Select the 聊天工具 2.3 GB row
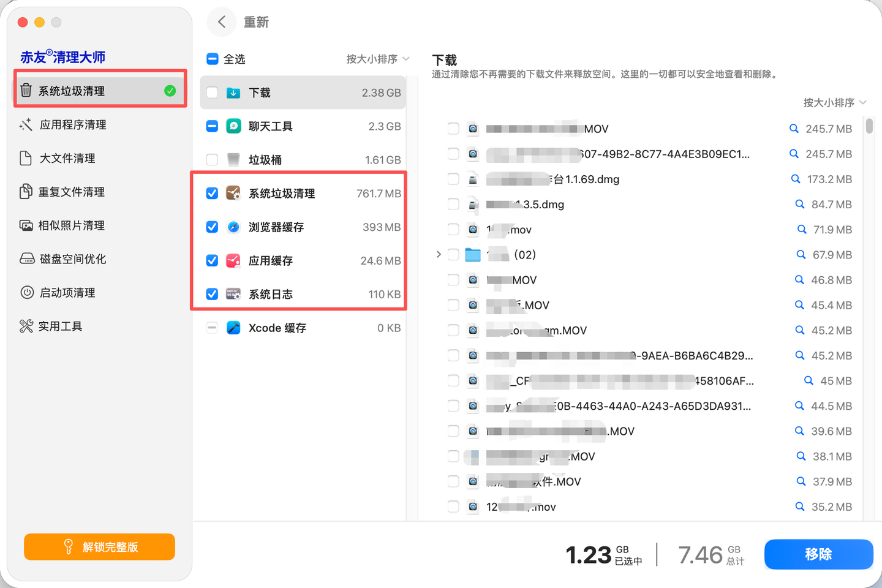The image size is (882, 588). tap(303, 126)
